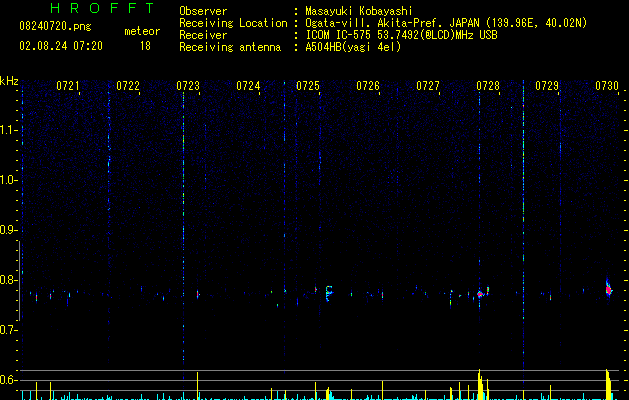
Task: Click observer name Masayuki Kobayashi
Action: pos(359,11)
